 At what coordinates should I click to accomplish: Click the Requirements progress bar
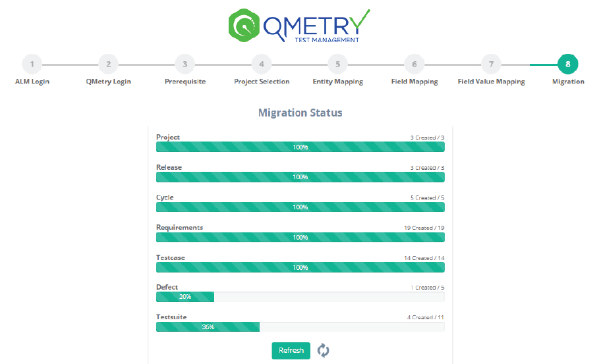pyautogui.click(x=300, y=238)
